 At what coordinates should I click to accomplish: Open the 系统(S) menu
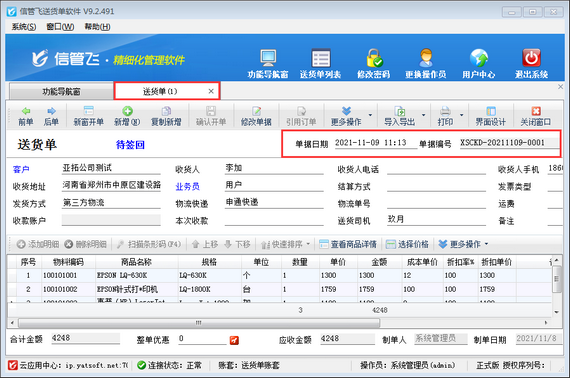pyautogui.click(x=24, y=27)
